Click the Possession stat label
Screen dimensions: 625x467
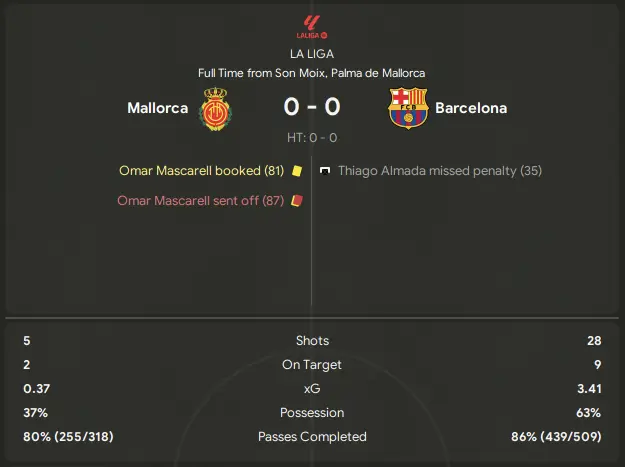pos(312,412)
